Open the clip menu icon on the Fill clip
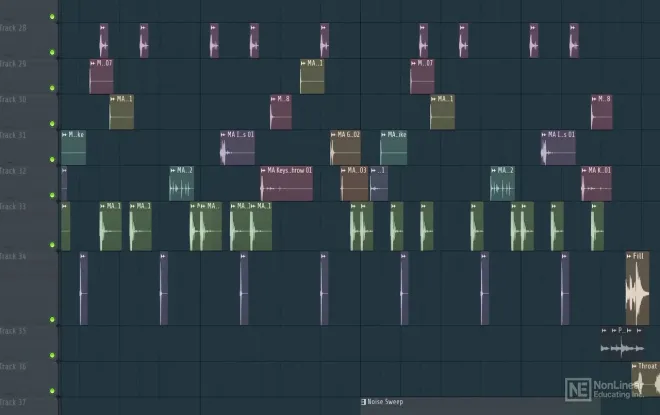The height and width of the screenshot is (415, 660). coord(629,256)
